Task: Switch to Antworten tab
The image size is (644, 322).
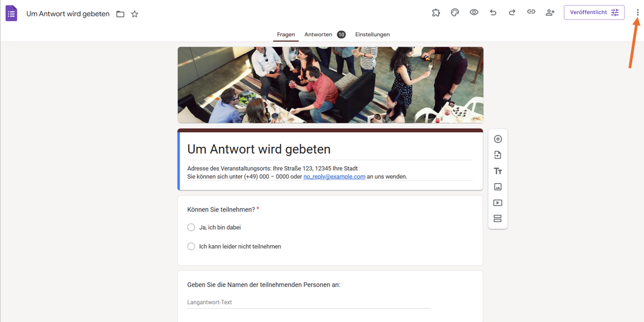Action: point(318,34)
